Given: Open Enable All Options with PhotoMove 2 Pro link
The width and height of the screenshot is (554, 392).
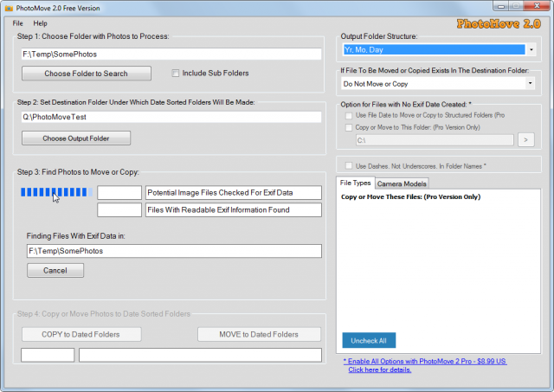Looking at the screenshot, I should pos(425,361).
